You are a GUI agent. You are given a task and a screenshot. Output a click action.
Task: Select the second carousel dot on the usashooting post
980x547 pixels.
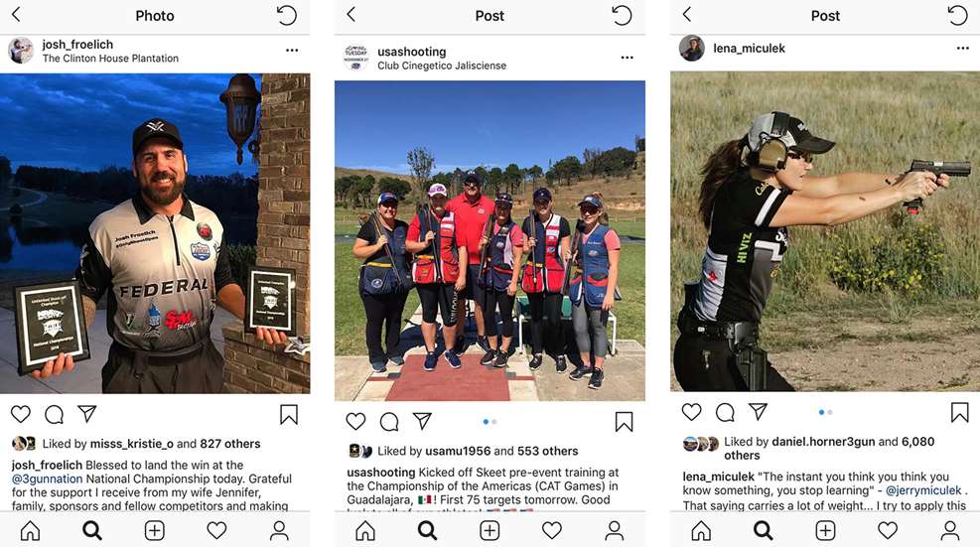pyautogui.click(x=494, y=421)
